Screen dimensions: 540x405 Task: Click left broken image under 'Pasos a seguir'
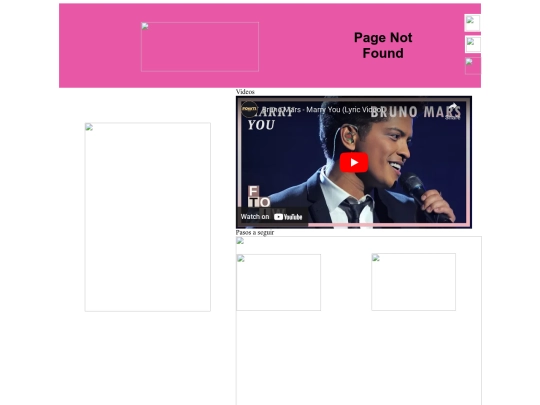(x=279, y=282)
